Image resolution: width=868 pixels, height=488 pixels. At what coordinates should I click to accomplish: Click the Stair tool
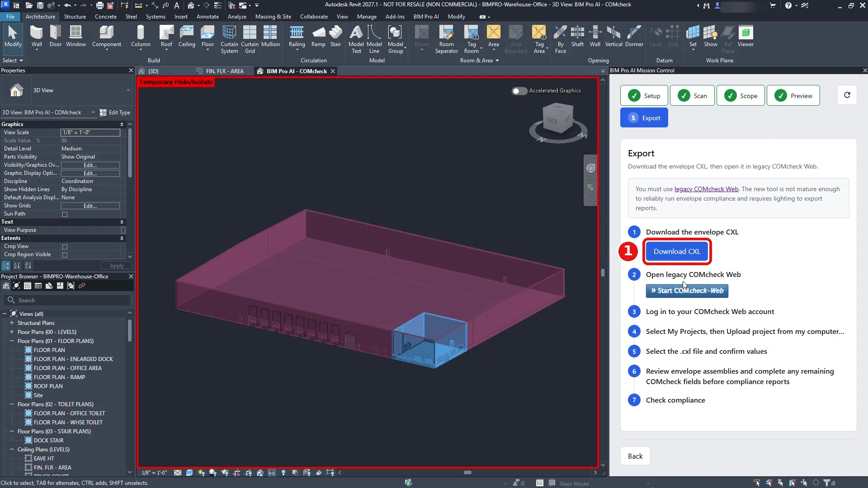335,36
